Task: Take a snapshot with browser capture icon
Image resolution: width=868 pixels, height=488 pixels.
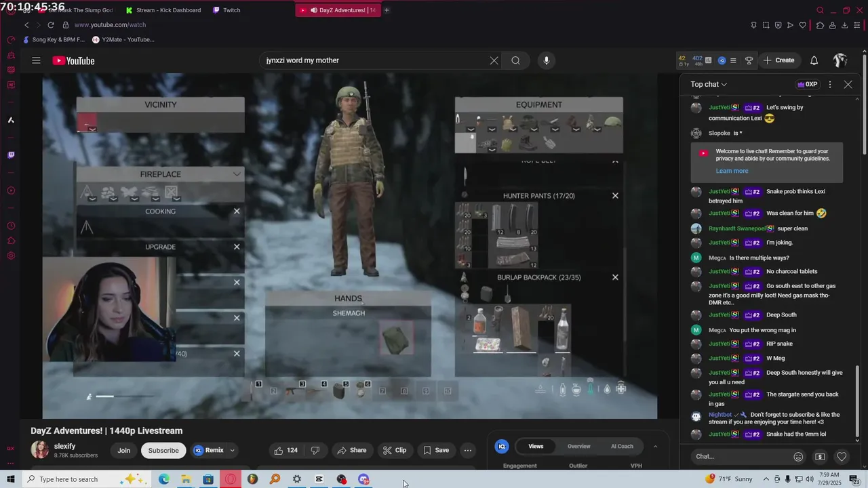Action: 766,25
